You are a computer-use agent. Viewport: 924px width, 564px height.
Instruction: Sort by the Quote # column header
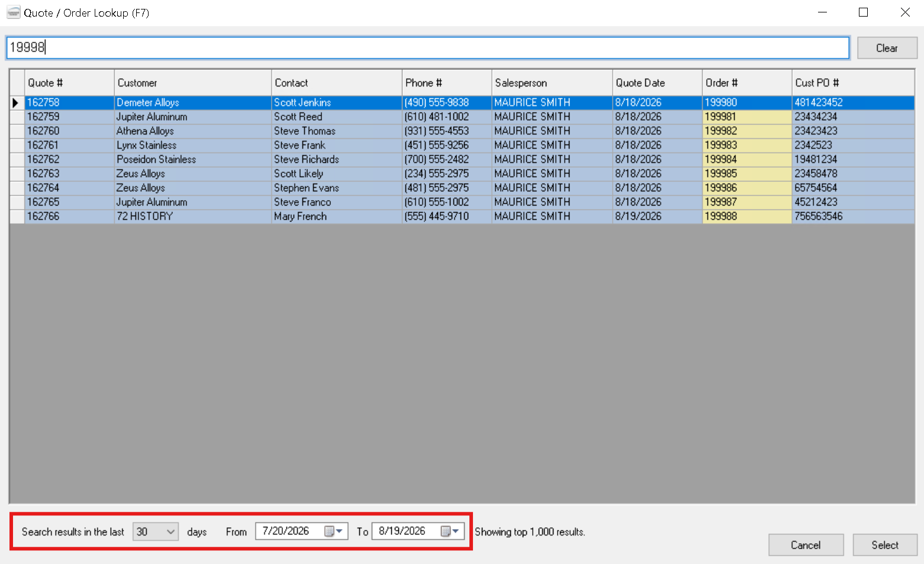(69, 83)
